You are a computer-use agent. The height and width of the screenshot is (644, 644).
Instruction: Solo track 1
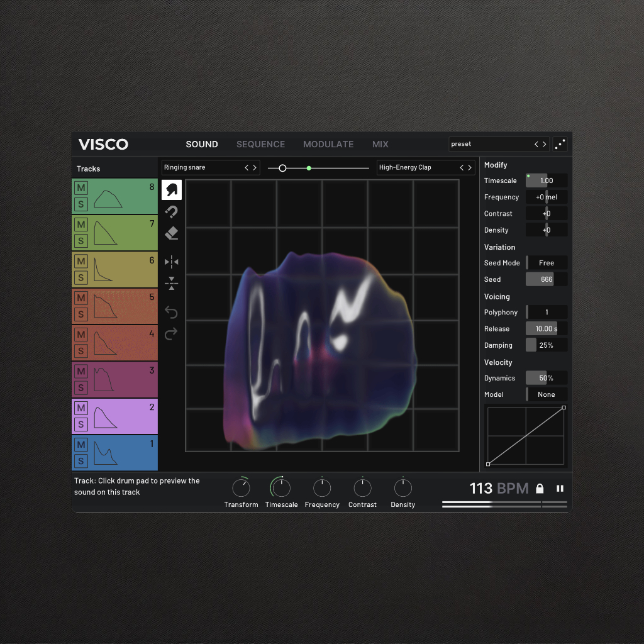pos(81,461)
